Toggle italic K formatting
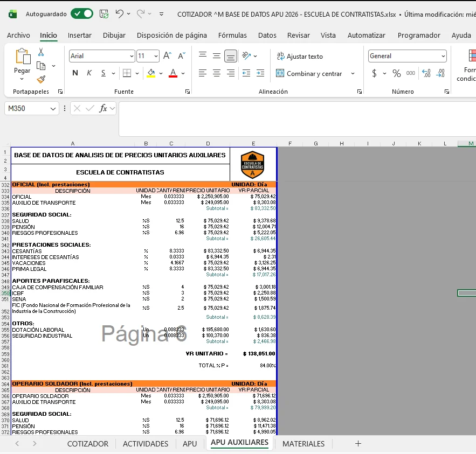 [x=89, y=73]
